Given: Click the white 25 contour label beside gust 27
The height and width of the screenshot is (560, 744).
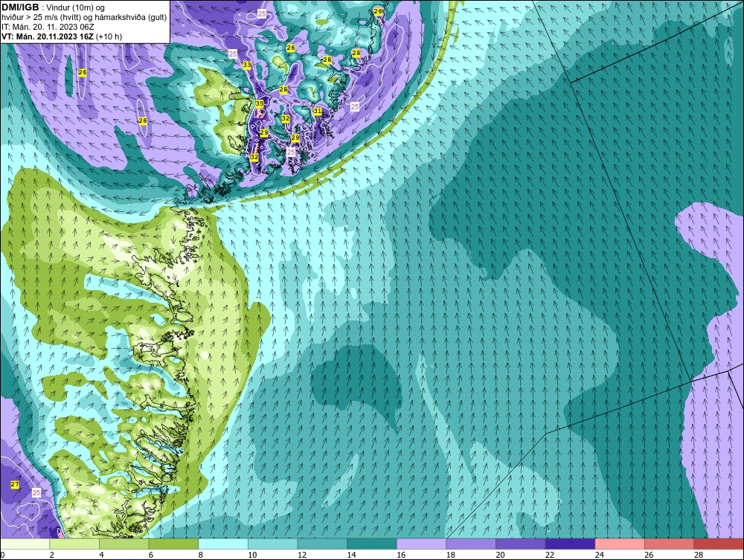Looking at the screenshot, I should coord(36,492).
